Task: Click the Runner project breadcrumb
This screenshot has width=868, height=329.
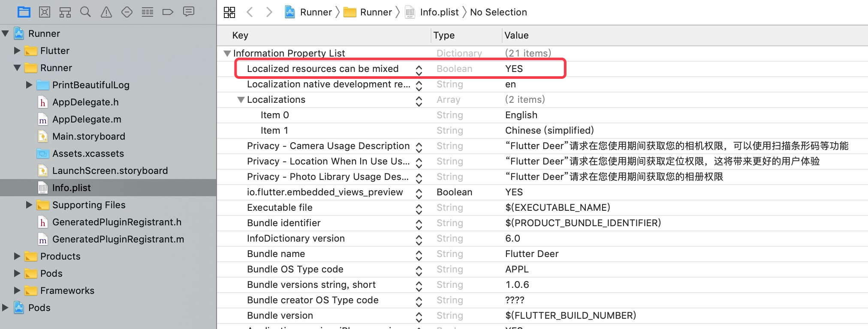Action: 308,12
